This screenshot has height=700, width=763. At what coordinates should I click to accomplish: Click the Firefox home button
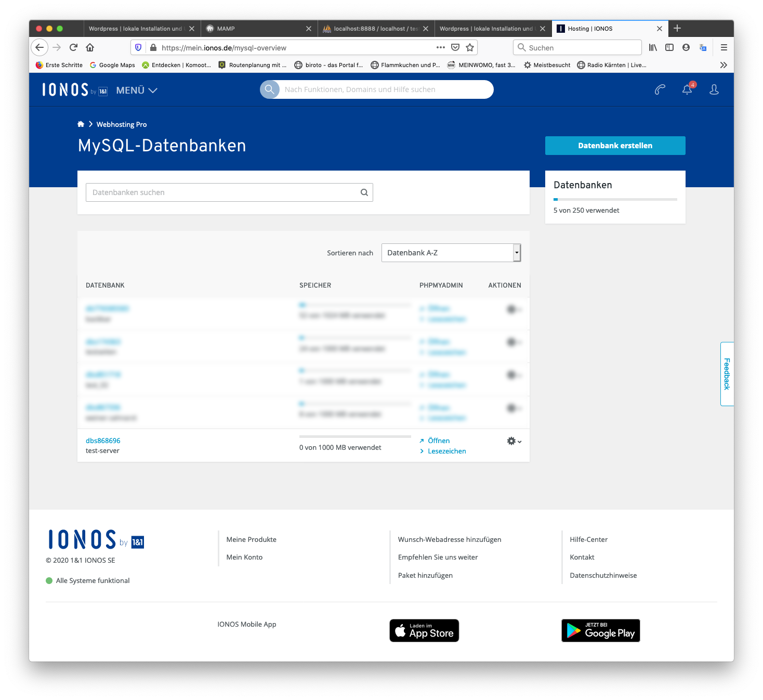click(x=90, y=47)
